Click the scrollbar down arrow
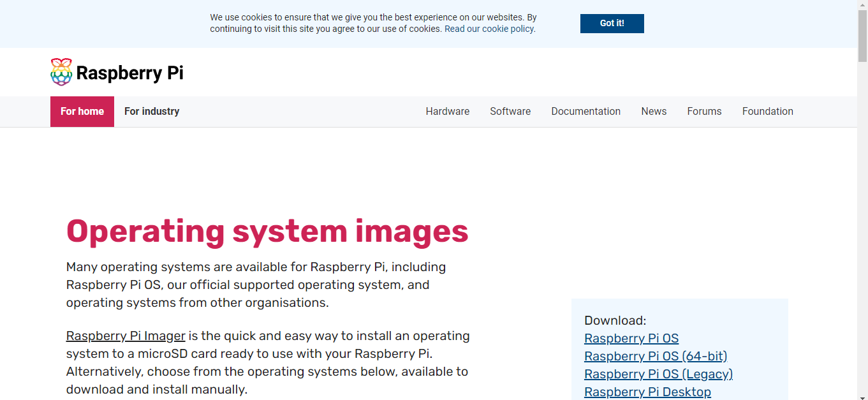 click(x=862, y=394)
